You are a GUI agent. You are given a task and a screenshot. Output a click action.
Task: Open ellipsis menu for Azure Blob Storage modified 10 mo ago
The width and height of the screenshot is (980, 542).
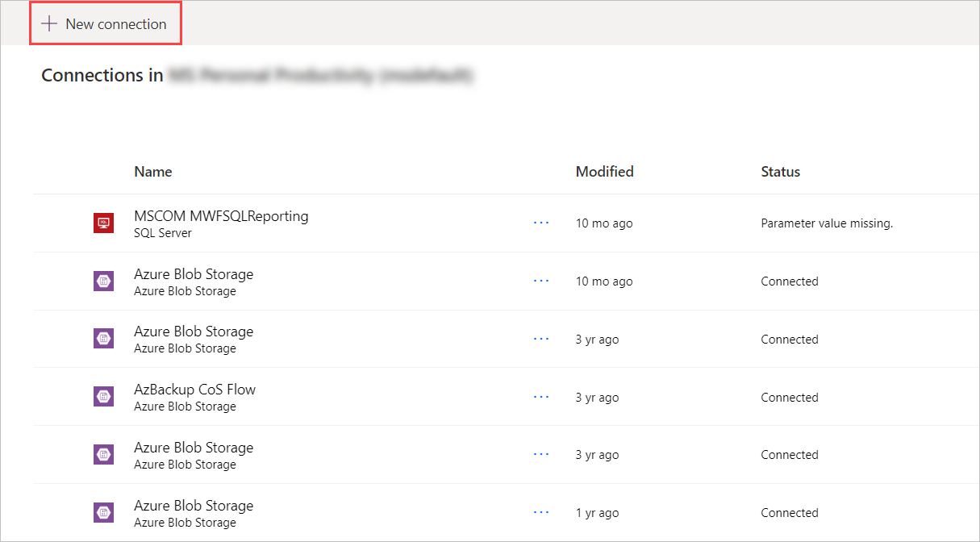(541, 281)
